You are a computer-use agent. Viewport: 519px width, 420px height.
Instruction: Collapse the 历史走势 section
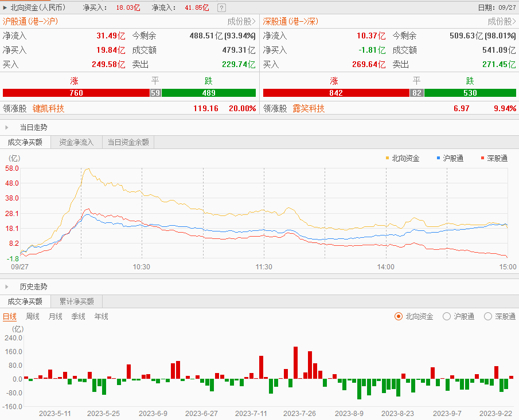(7, 286)
